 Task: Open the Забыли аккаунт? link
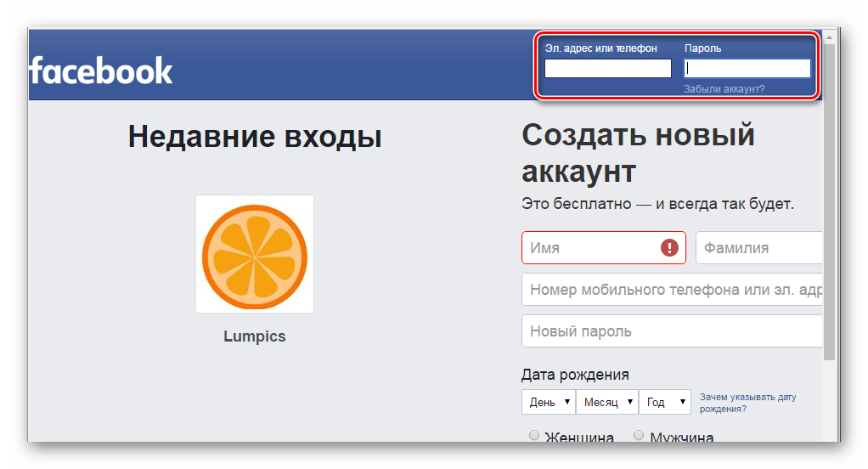coord(724,88)
